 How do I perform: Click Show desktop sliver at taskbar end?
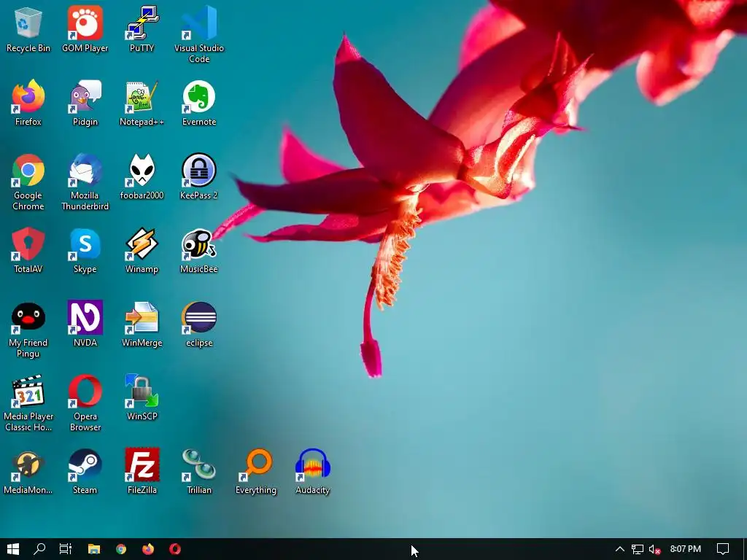point(744,549)
